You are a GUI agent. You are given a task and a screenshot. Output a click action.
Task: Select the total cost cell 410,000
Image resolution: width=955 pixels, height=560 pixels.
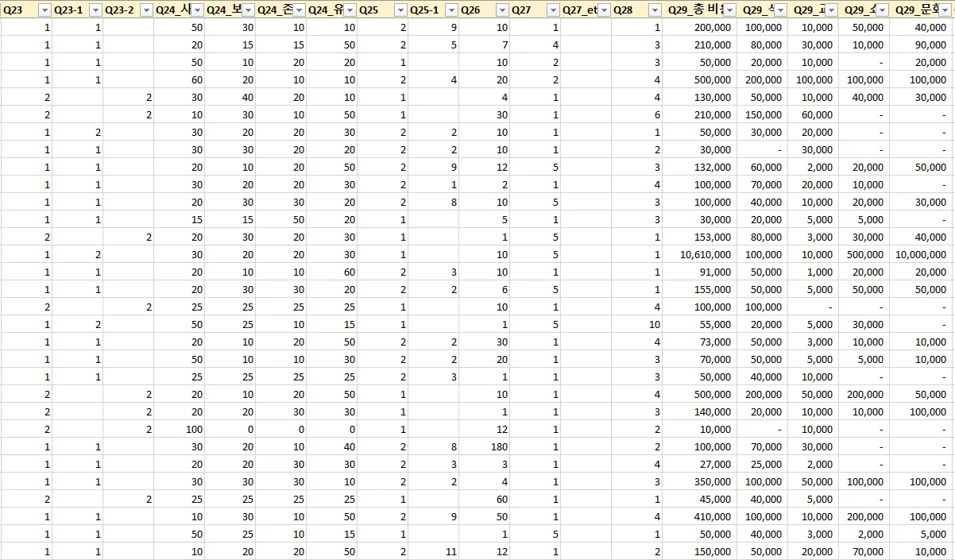(700, 517)
